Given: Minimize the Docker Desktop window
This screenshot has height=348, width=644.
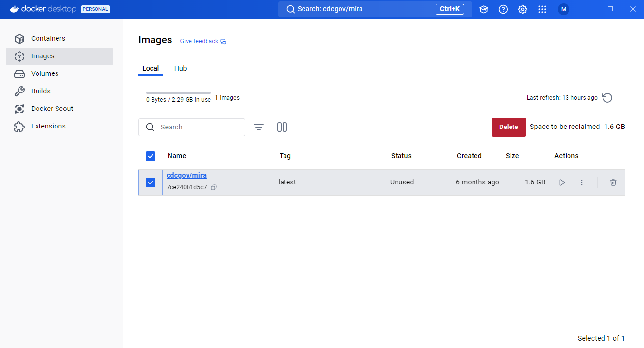Looking at the screenshot, I should [588, 9].
